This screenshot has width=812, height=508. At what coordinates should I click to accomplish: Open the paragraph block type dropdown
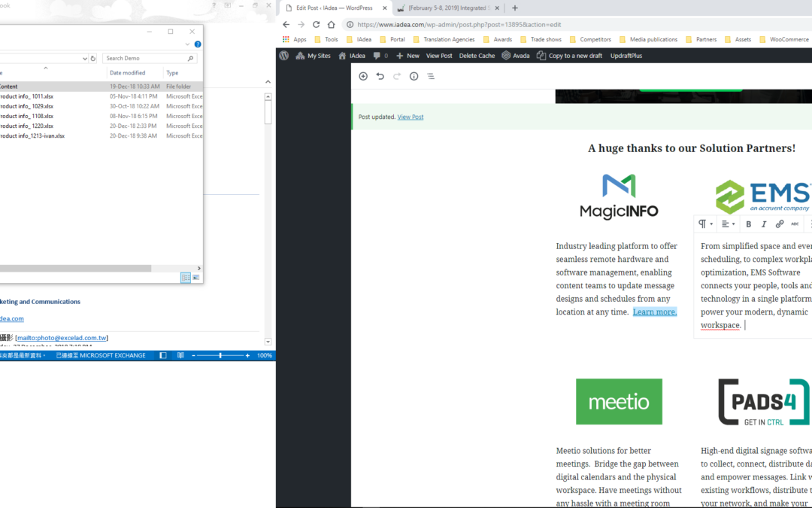[705, 224]
